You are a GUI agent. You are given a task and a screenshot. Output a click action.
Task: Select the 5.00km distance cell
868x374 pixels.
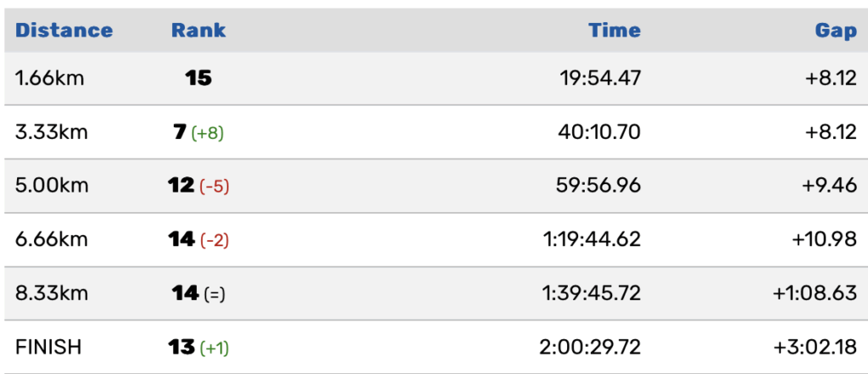click(x=52, y=186)
